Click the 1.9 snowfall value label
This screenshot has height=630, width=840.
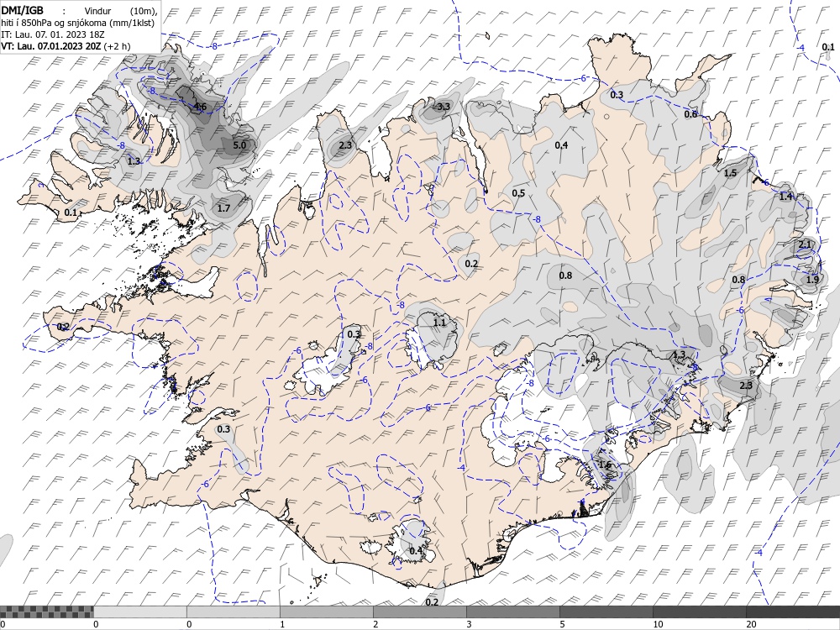(812, 280)
